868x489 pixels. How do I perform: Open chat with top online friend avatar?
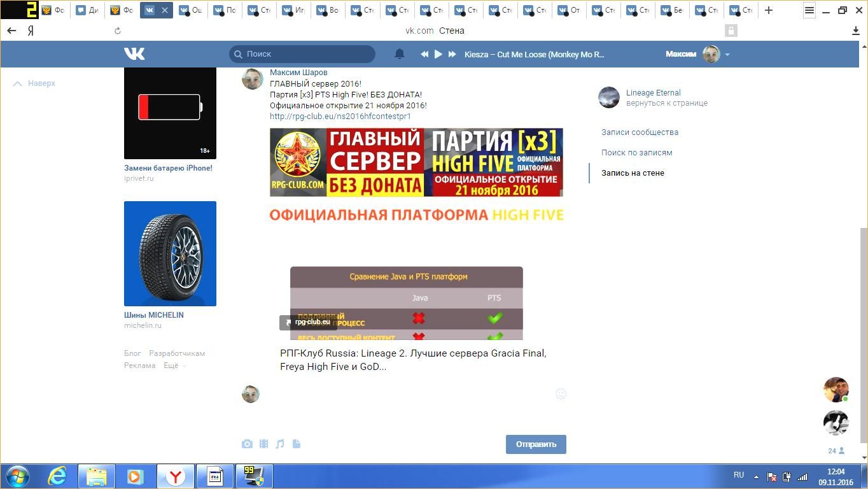tap(836, 390)
